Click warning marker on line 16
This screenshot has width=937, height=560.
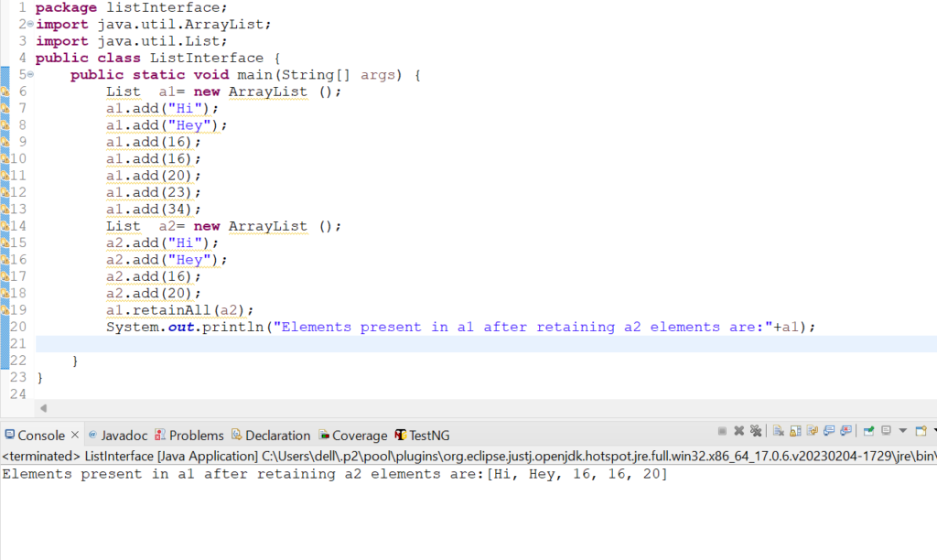coord(5,259)
